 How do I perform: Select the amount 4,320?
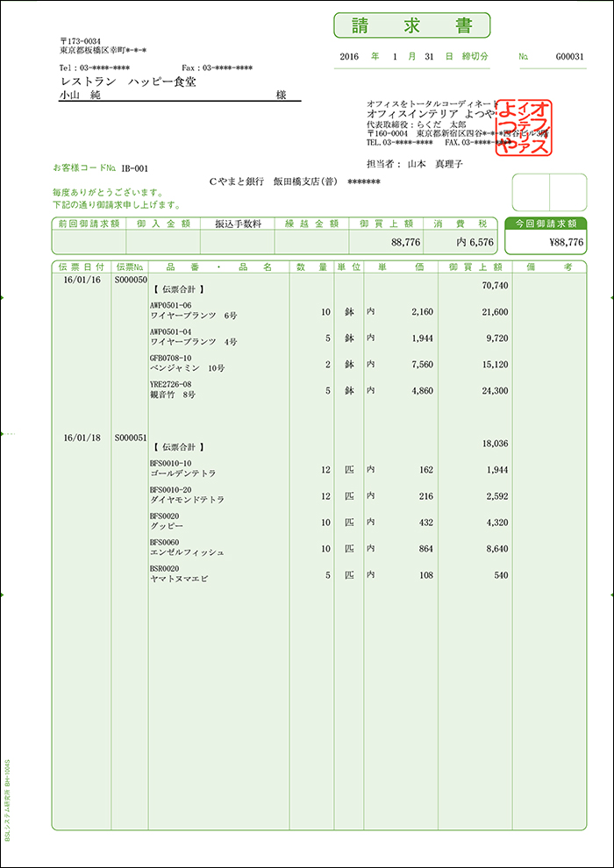coord(497,523)
